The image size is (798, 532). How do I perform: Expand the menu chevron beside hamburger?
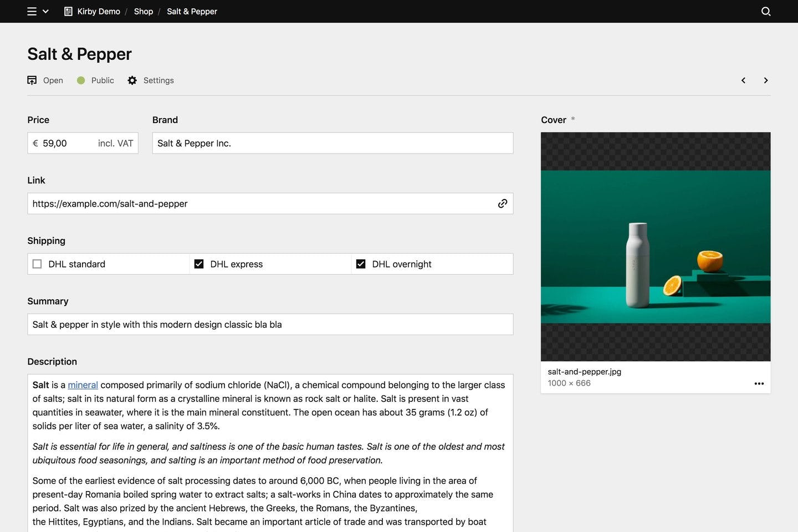(45, 11)
